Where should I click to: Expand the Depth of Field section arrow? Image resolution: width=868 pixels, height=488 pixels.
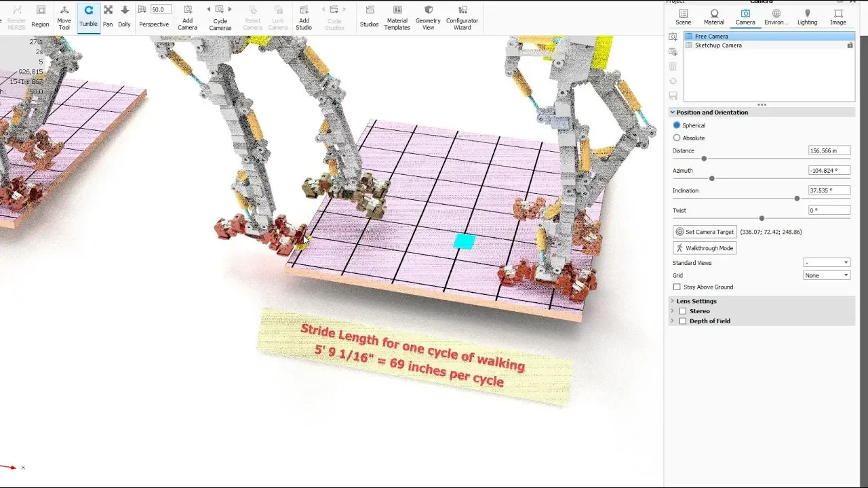point(673,321)
